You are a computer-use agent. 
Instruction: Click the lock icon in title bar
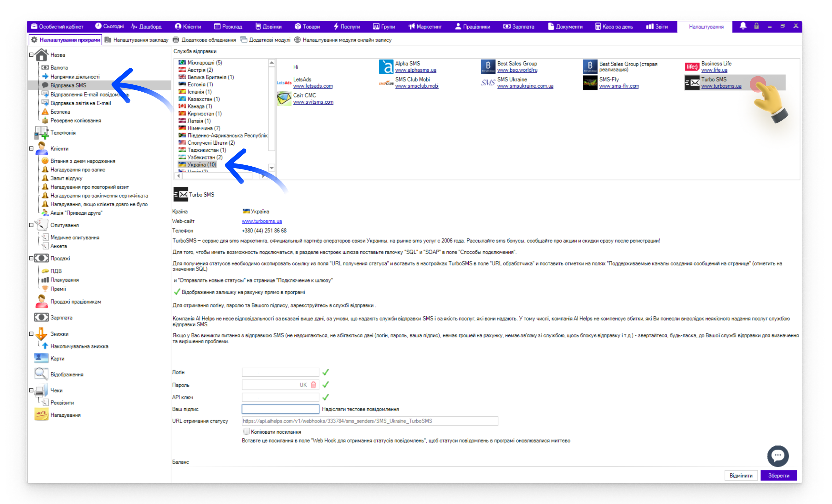pyautogui.click(x=756, y=26)
